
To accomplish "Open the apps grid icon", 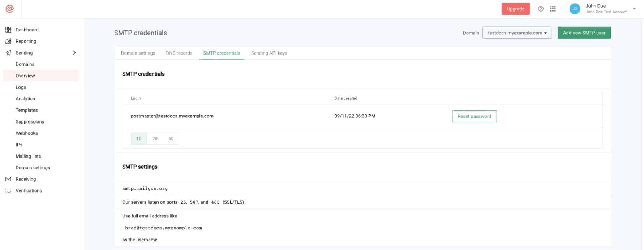I will coord(553,9).
